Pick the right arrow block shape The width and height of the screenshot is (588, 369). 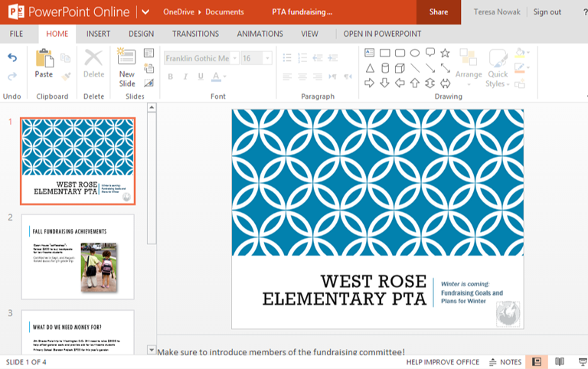tap(370, 83)
